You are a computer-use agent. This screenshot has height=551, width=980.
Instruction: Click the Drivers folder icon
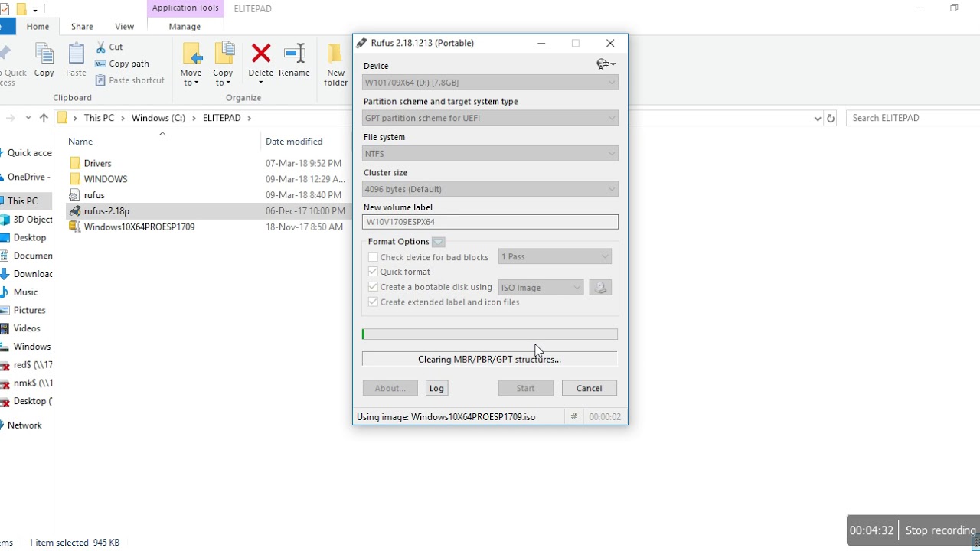pos(74,163)
